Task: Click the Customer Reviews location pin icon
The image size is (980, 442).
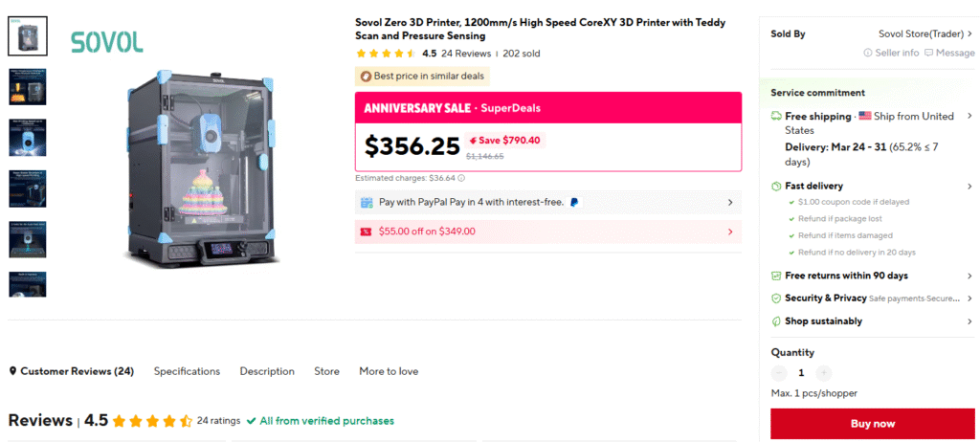Action: coord(13,371)
